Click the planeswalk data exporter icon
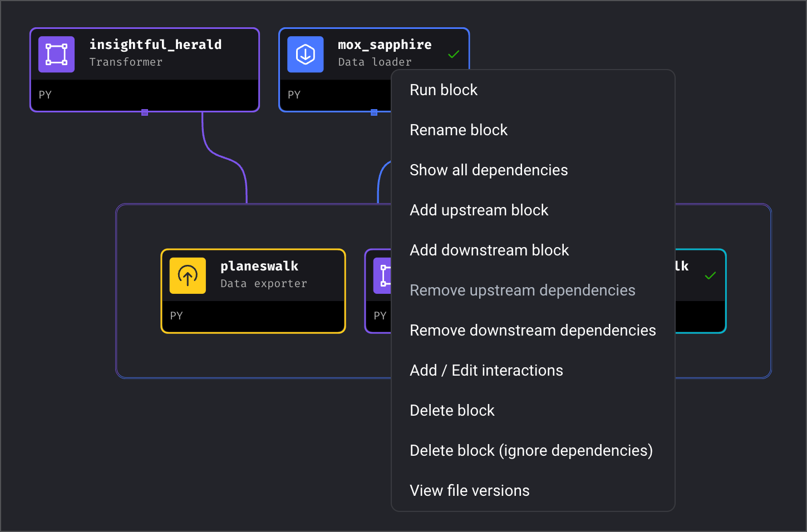Image resolution: width=807 pixels, height=532 pixels. tap(188, 275)
